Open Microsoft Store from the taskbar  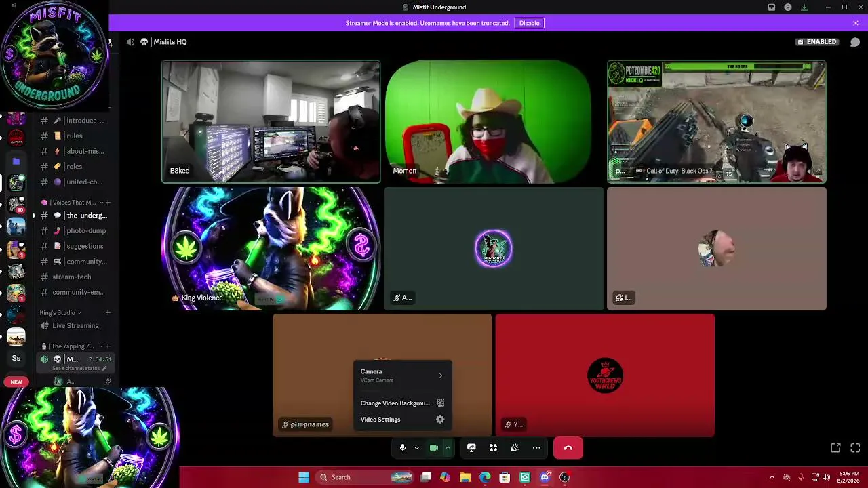tap(505, 477)
